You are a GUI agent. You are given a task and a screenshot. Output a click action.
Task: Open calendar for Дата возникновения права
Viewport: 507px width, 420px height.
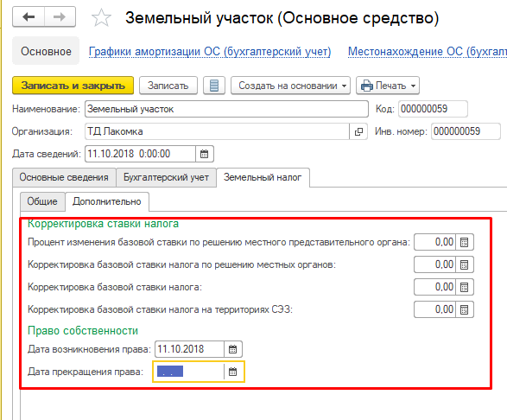click(233, 349)
